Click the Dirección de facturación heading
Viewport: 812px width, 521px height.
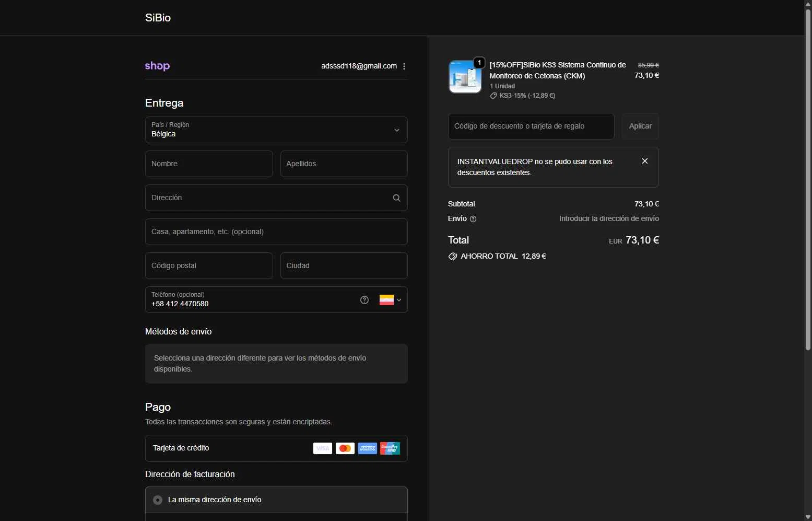pyautogui.click(x=190, y=474)
